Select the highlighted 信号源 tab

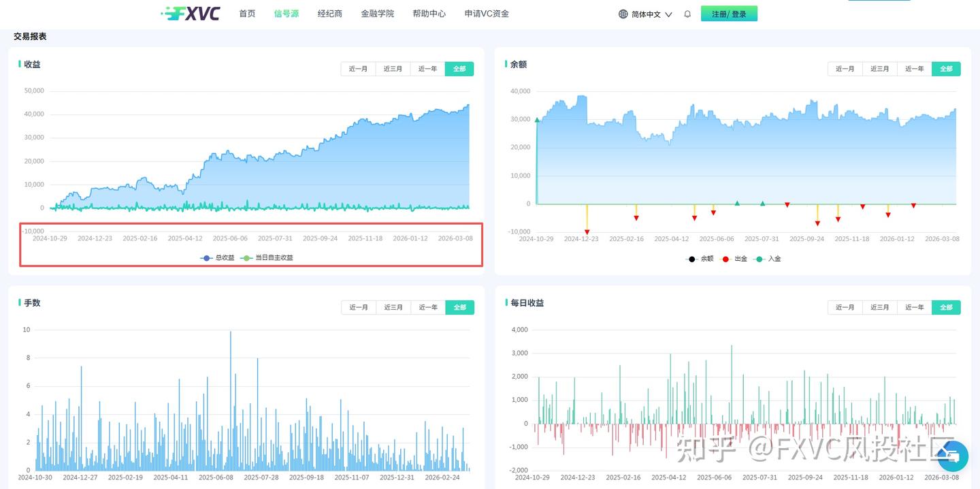(x=286, y=13)
